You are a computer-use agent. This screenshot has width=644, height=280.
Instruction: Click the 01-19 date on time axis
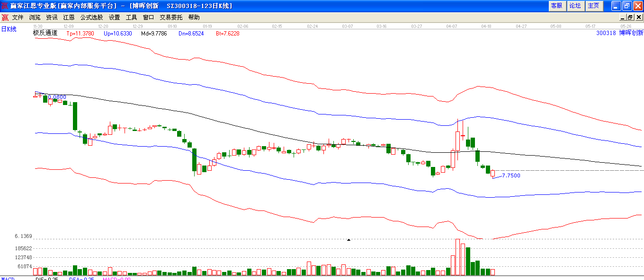pos(207,26)
